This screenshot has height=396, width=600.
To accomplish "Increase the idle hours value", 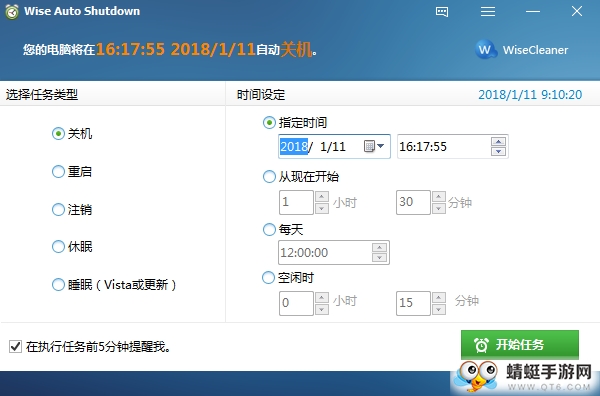I will [322, 298].
